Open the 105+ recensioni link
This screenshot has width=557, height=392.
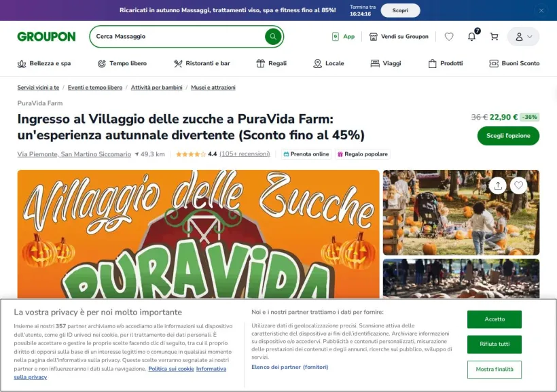245,154
